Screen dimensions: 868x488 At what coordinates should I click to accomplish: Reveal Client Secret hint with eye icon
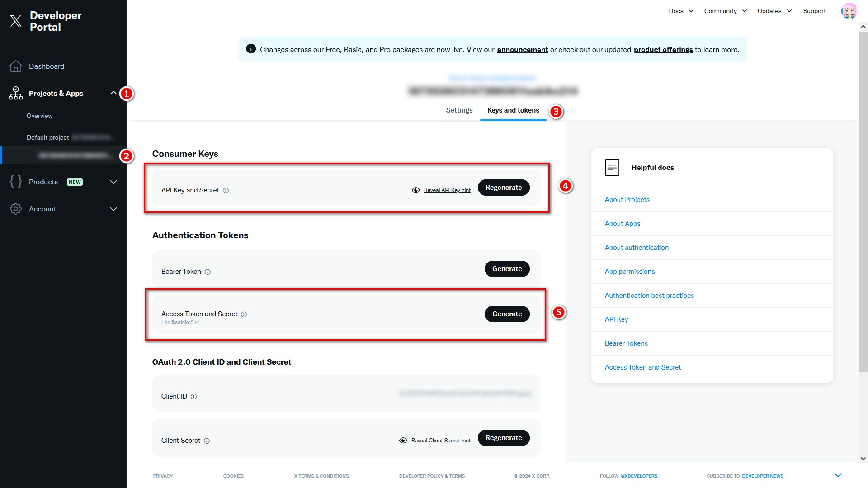(403, 441)
